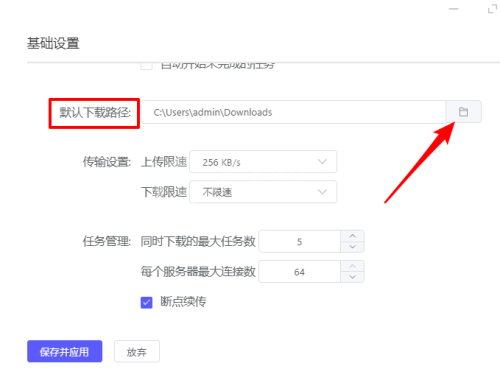Edit the C:\Users\admin\Downloads path field

(x=294, y=112)
